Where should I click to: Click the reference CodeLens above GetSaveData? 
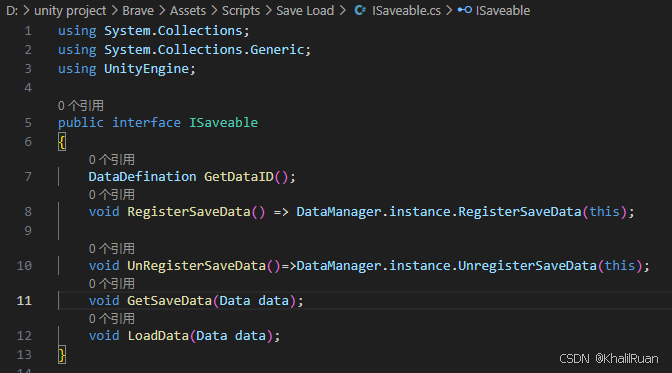tap(111, 283)
